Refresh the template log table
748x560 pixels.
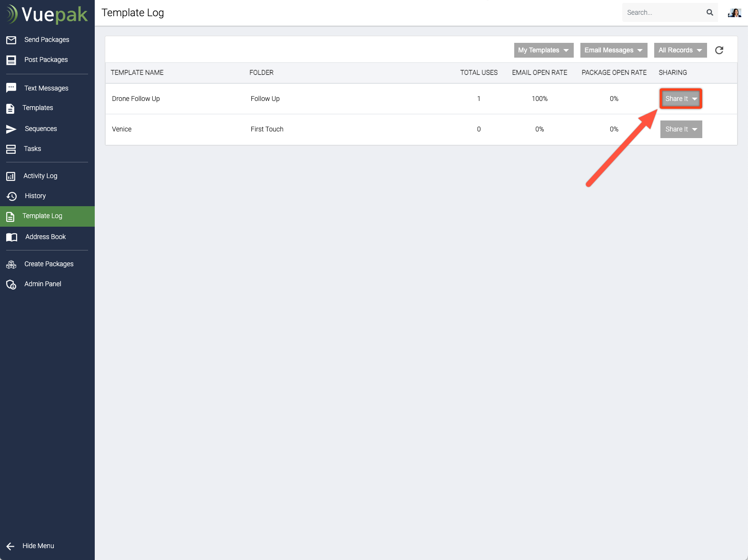pyautogui.click(x=719, y=50)
